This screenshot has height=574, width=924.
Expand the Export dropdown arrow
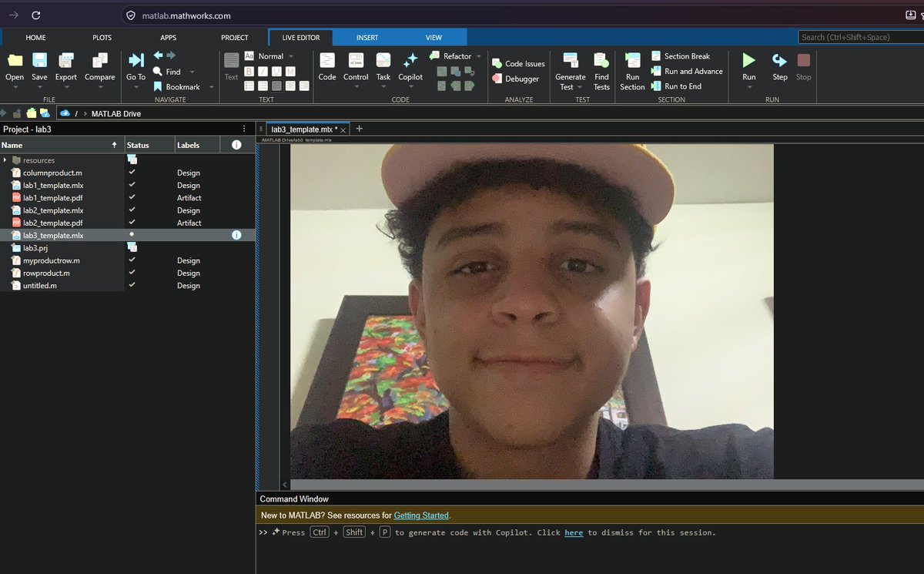pyautogui.click(x=65, y=87)
